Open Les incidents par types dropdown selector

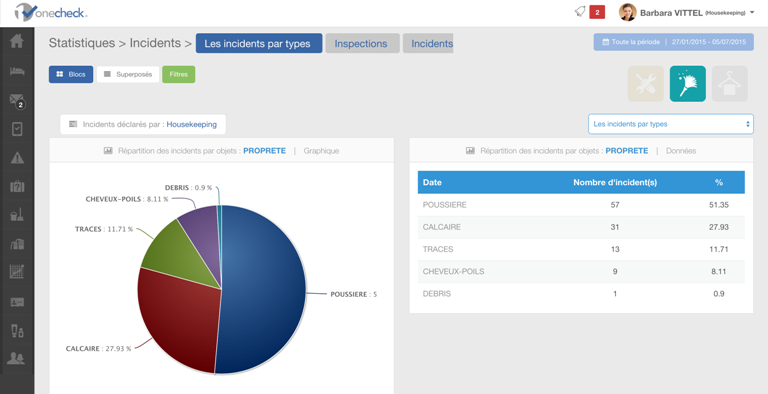point(671,124)
